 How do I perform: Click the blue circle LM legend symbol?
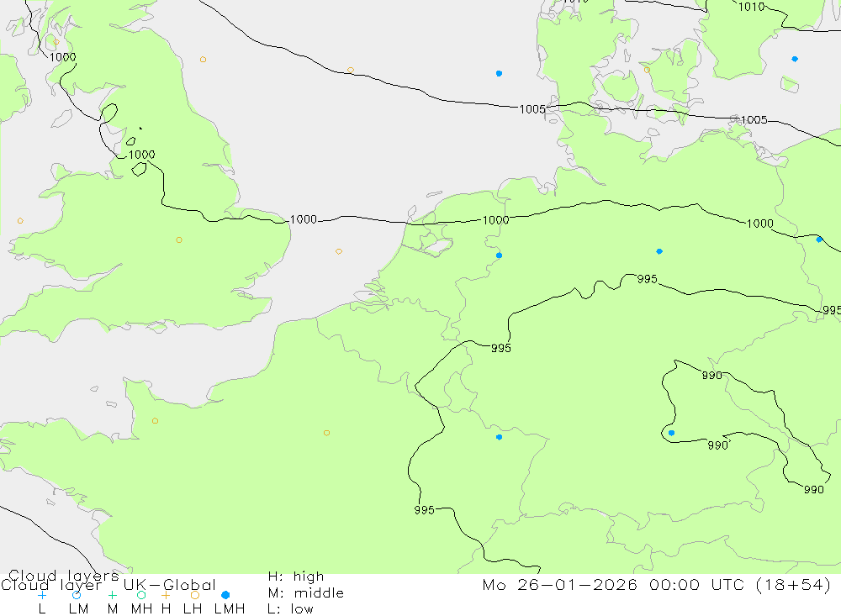[77, 595]
